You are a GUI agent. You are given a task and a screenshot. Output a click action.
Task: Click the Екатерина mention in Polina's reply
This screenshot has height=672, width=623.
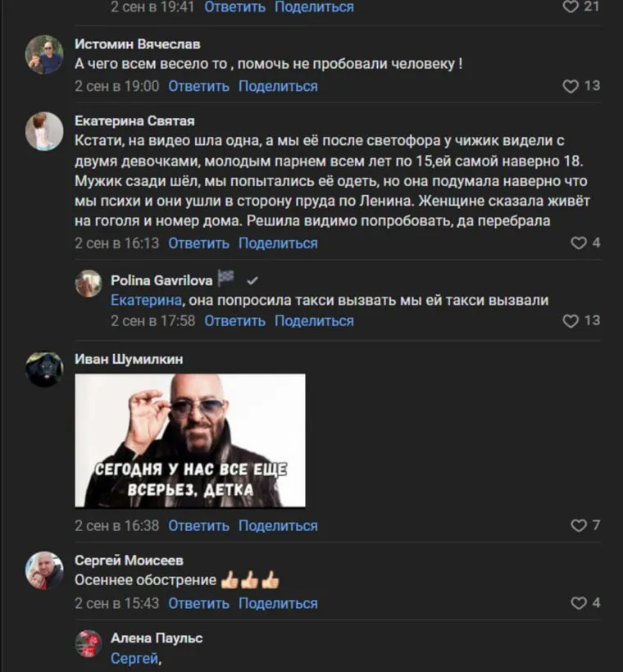coord(146,300)
